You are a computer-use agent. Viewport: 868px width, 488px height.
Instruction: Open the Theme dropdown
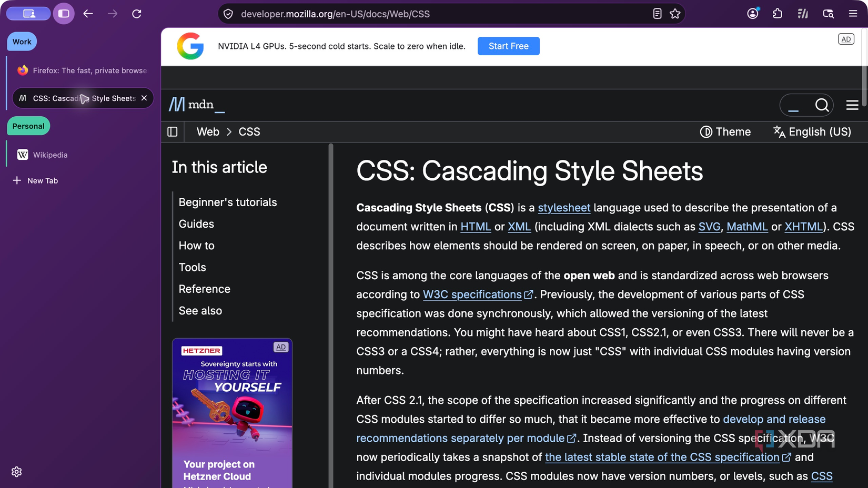(725, 132)
